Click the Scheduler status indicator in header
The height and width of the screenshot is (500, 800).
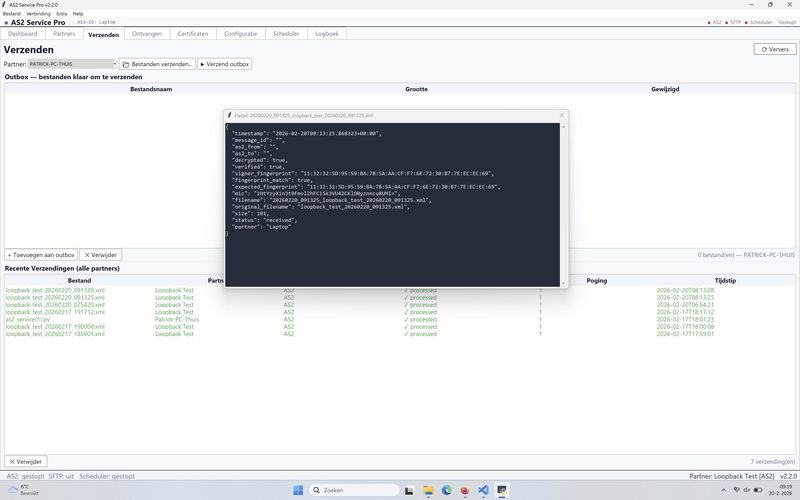click(758, 22)
